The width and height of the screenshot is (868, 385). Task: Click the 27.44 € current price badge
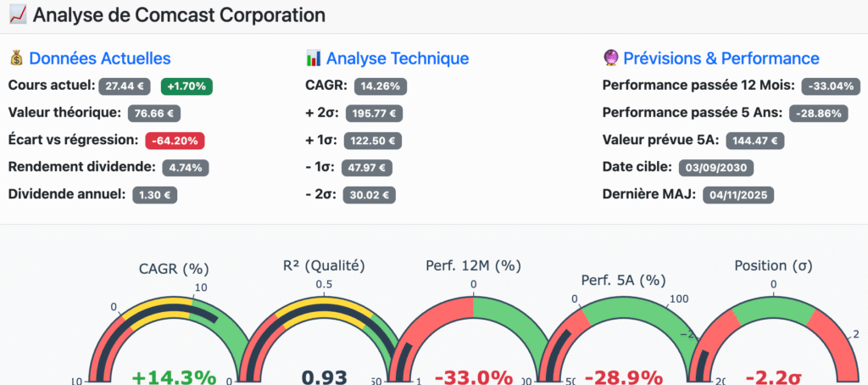click(125, 86)
